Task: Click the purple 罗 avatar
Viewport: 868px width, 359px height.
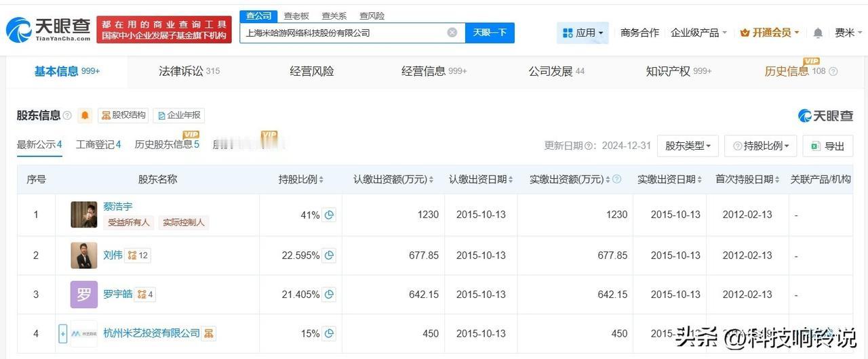Action: pos(84,295)
